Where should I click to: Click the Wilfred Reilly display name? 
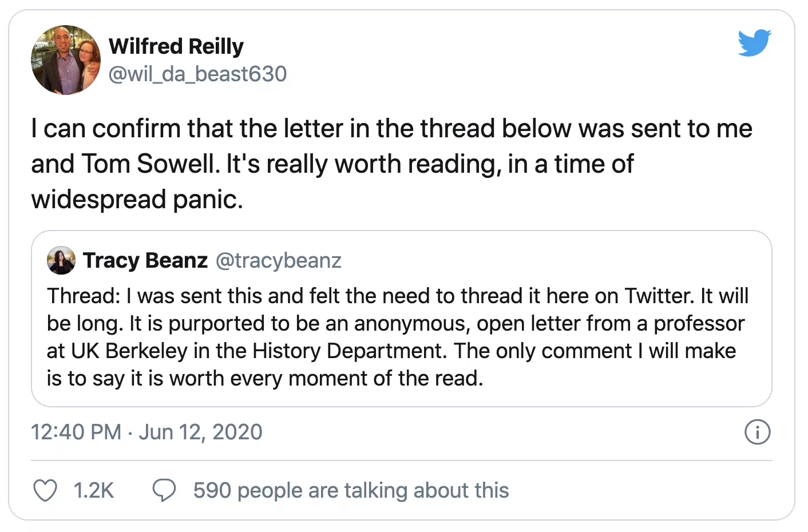coord(176,46)
